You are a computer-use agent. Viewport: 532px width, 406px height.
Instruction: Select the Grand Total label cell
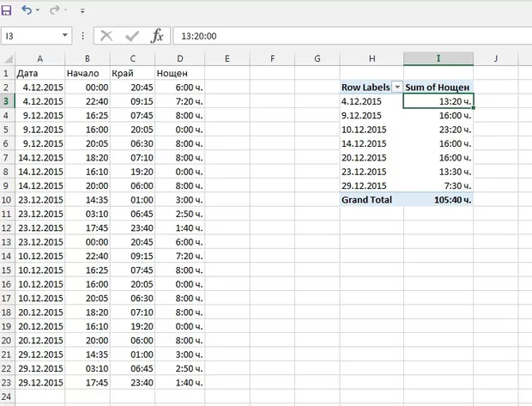(x=371, y=200)
